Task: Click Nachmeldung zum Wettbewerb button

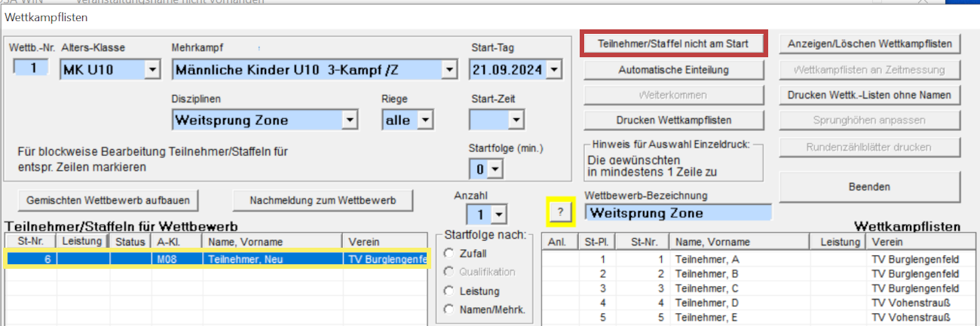Action: point(323,200)
